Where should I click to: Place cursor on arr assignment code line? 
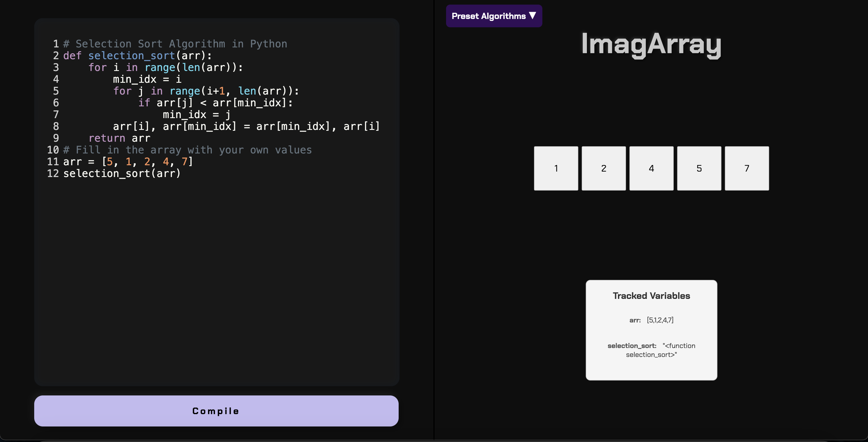(128, 162)
